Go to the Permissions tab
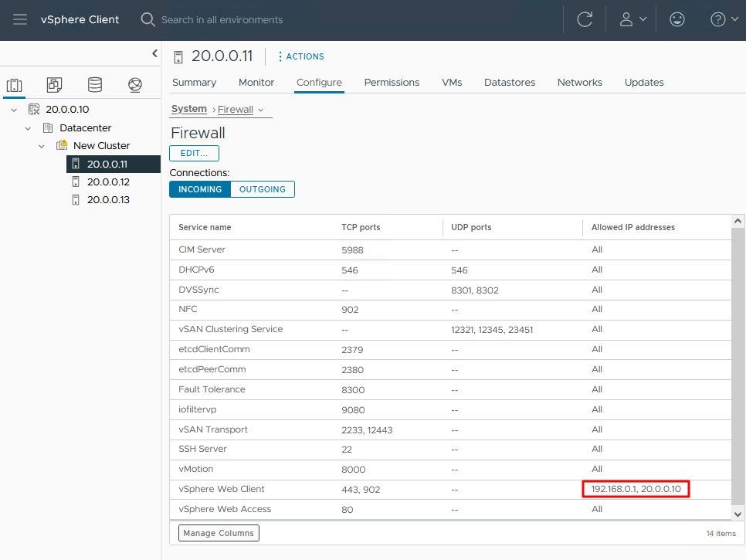746x560 pixels. pyautogui.click(x=392, y=83)
